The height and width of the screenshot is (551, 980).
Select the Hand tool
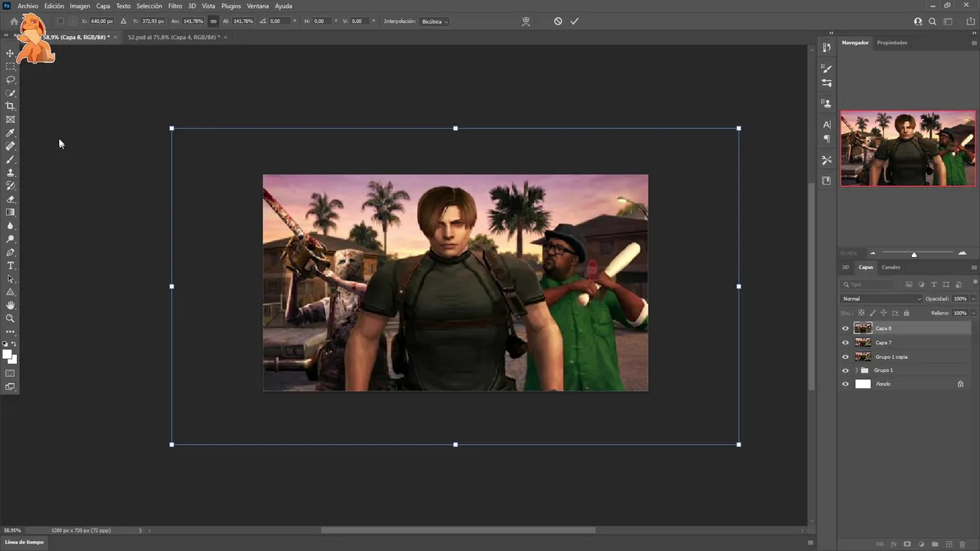coord(11,305)
